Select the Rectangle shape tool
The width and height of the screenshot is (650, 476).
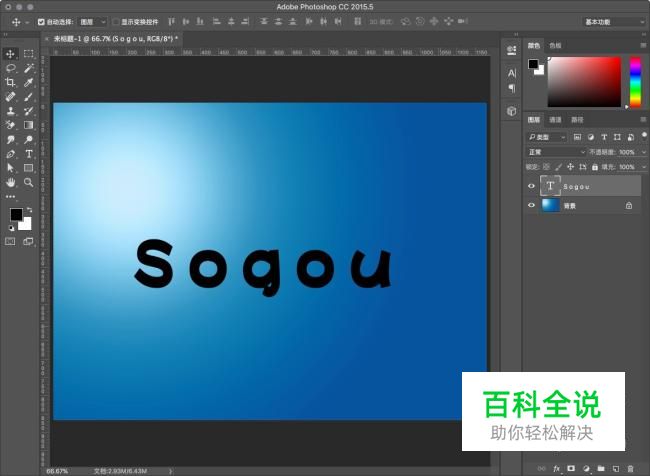tap(29, 168)
